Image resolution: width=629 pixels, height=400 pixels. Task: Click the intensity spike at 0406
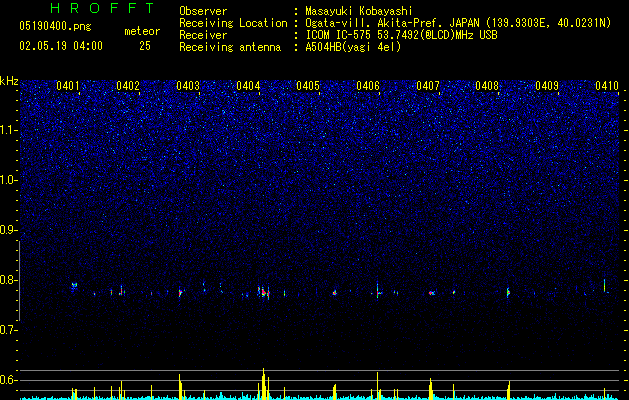point(377,386)
